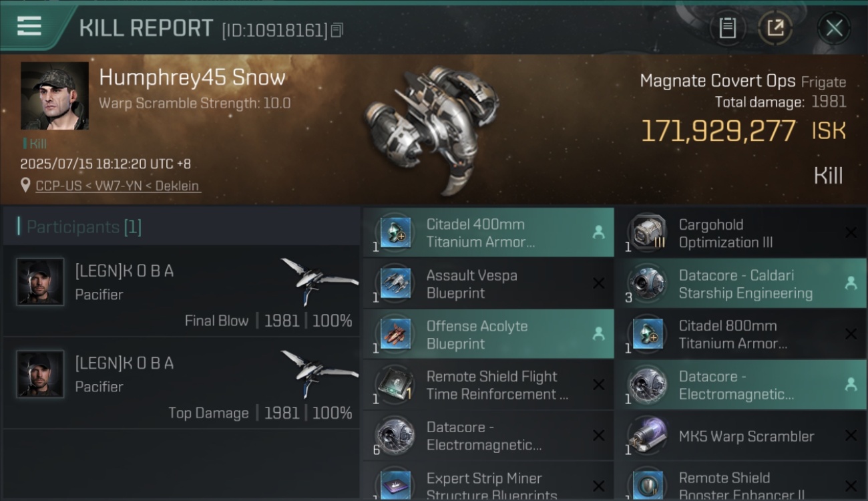
Task: Click the Pacifier ship image of final blow
Action: pos(319,281)
